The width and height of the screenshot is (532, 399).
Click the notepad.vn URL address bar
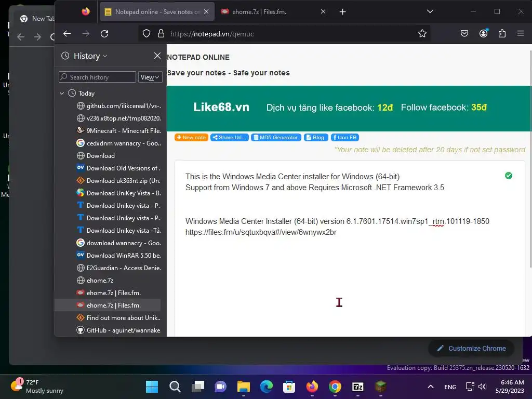285,34
